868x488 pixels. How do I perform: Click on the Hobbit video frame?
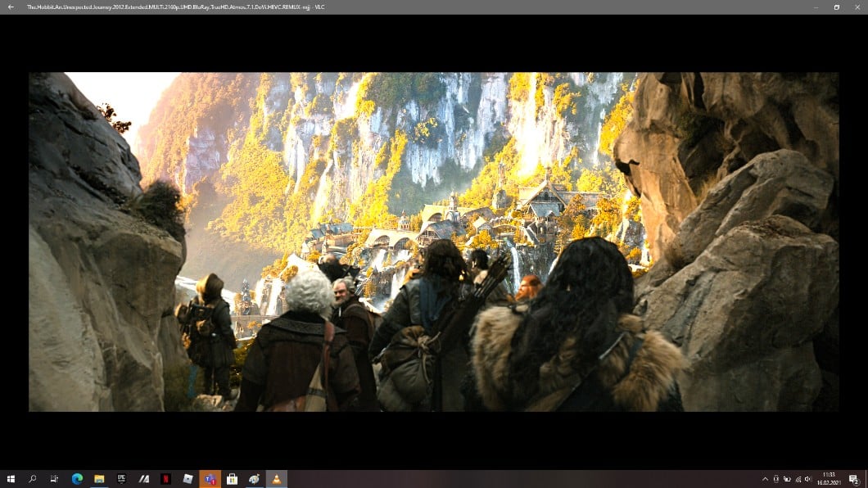pyautogui.click(x=433, y=242)
